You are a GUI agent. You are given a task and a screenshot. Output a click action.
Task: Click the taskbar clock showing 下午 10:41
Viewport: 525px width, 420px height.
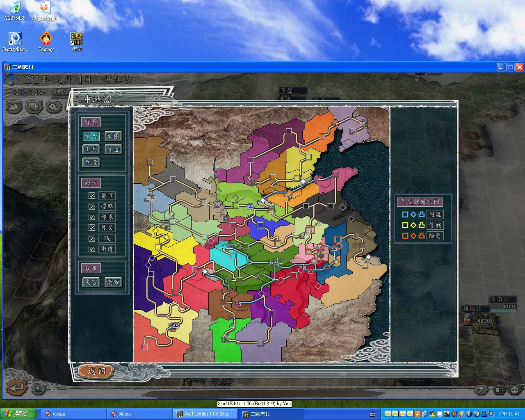tap(508, 414)
